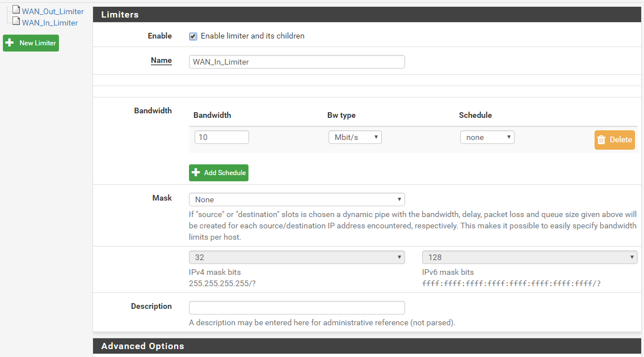Screen dimensions: 644x357
Task: Open the IPv4 mask bits dropdown
Action: pos(296,257)
